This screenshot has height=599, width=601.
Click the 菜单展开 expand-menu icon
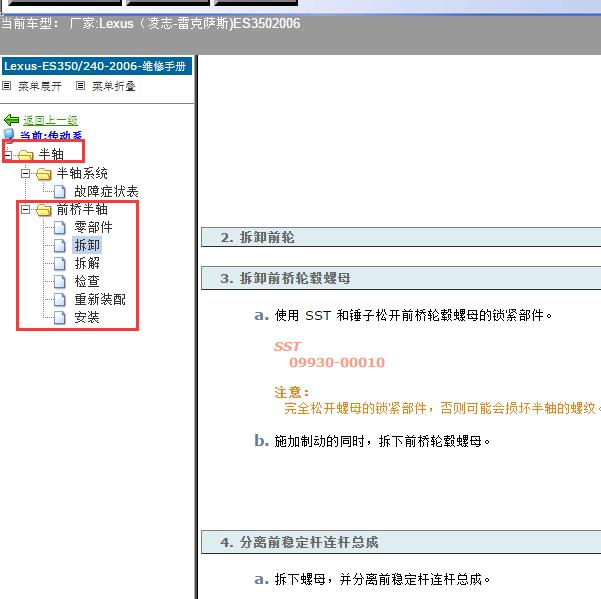(7, 85)
